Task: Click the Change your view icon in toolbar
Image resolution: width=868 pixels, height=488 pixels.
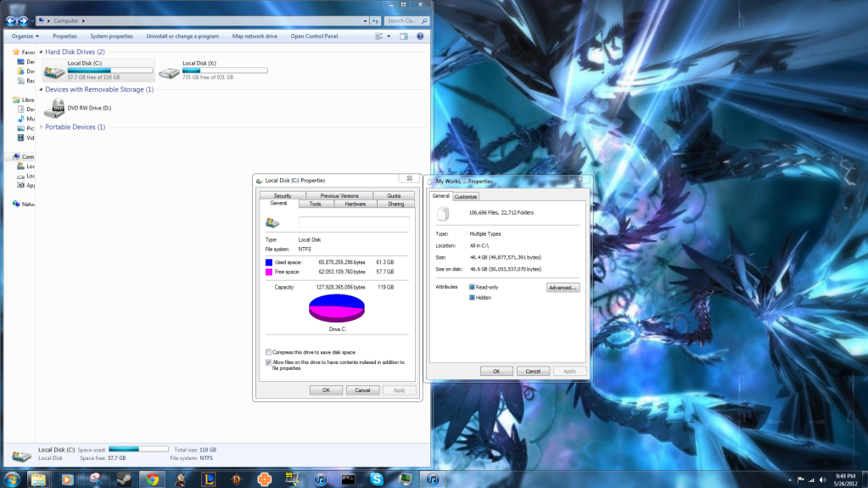Action: click(378, 36)
